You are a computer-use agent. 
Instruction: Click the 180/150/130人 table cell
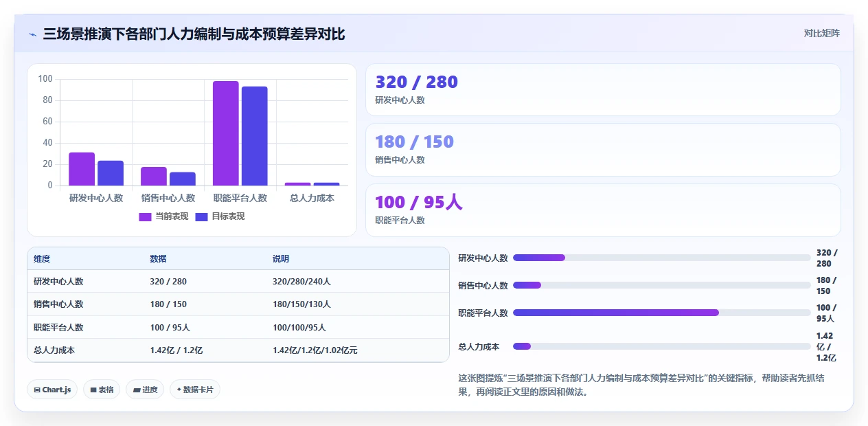301,304
